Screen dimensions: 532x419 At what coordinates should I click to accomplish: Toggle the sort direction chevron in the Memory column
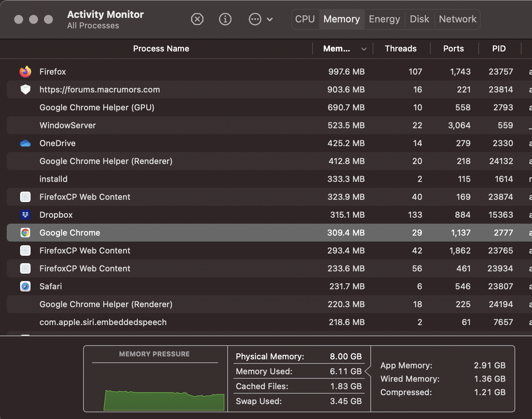pos(364,49)
